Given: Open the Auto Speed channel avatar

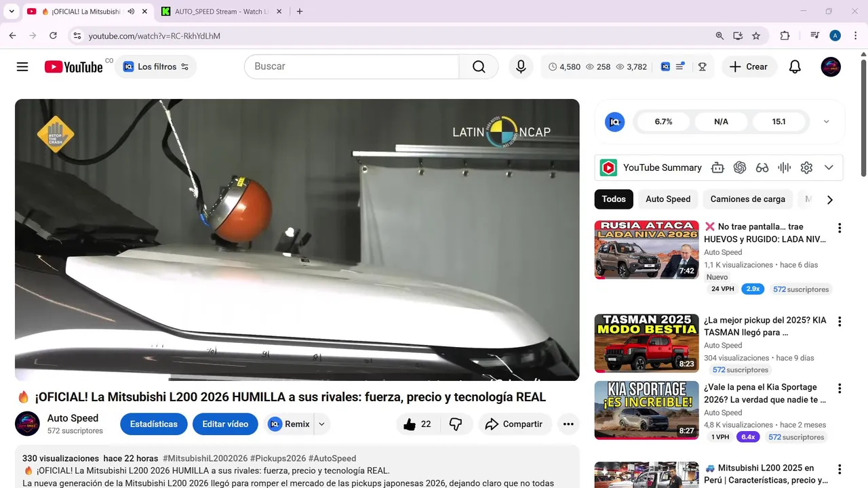Looking at the screenshot, I should [x=27, y=424].
